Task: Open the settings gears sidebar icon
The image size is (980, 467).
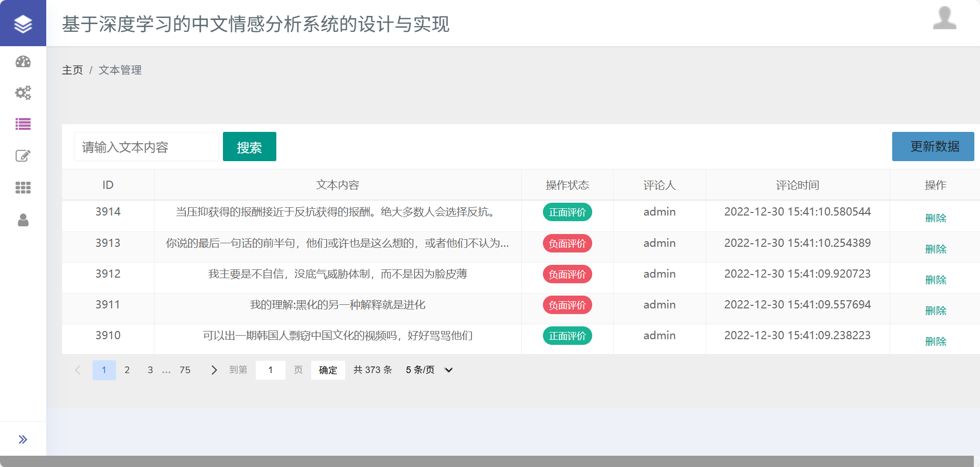Action: [x=23, y=93]
